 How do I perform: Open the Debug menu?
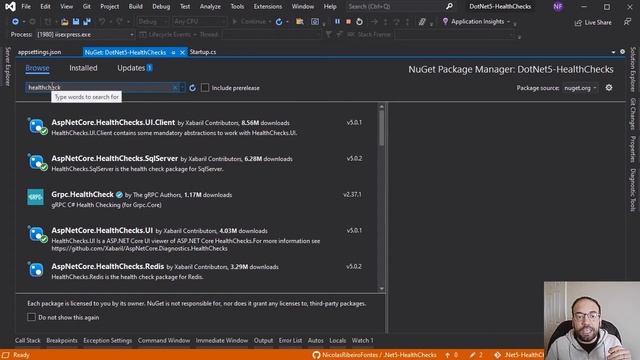pyautogui.click(x=161, y=7)
